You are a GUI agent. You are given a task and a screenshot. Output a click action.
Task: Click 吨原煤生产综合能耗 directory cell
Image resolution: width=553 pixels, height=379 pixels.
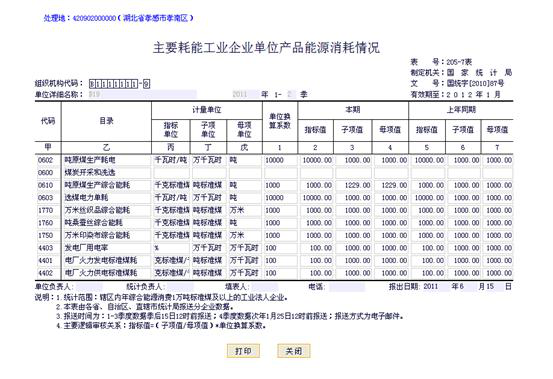coord(107,185)
